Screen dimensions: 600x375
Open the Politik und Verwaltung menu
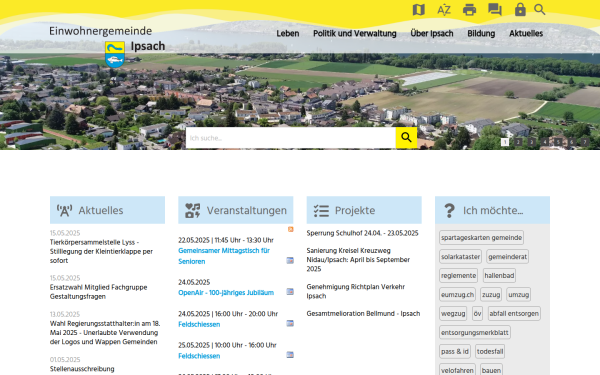(355, 34)
